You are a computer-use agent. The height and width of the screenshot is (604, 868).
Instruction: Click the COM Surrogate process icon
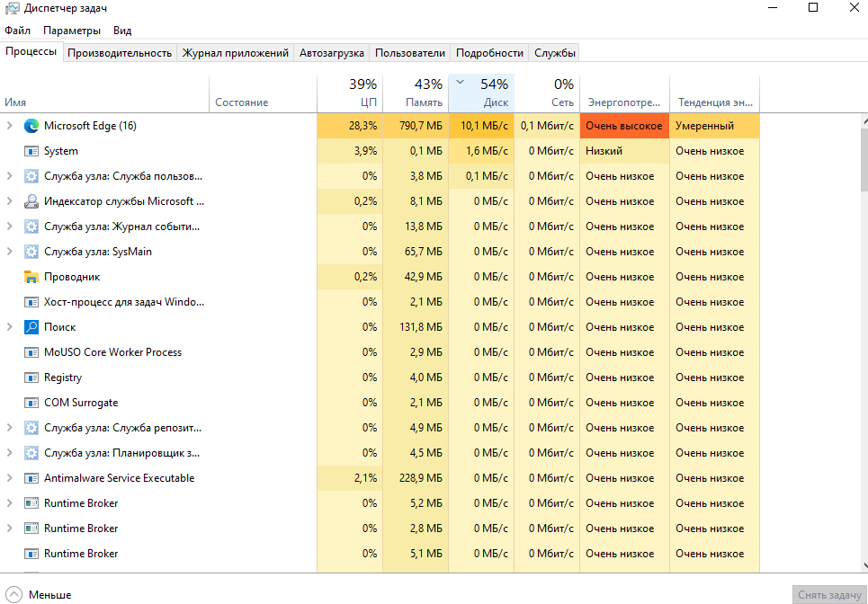(31, 403)
